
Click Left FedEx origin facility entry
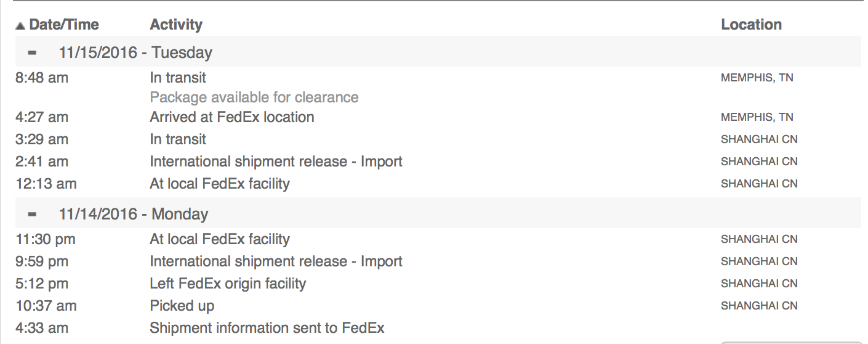click(x=228, y=284)
